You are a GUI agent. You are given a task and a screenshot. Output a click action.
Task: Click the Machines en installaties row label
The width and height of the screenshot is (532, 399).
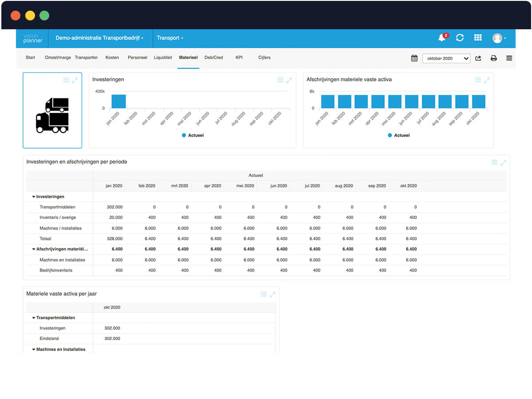click(x=62, y=260)
